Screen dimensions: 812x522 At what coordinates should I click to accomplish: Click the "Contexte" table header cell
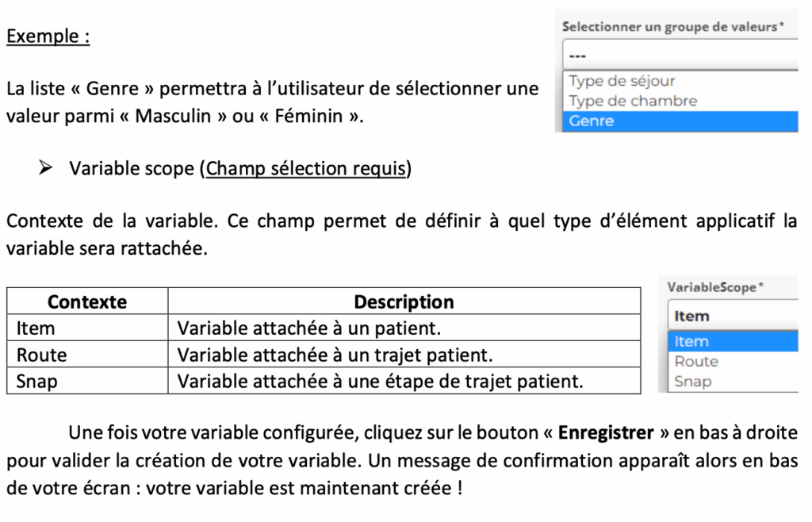[87, 301]
